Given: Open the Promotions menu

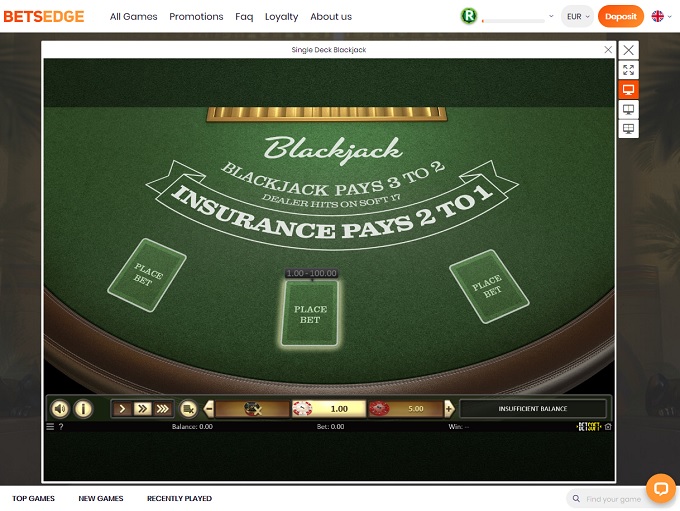Looking at the screenshot, I should tap(196, 17).
